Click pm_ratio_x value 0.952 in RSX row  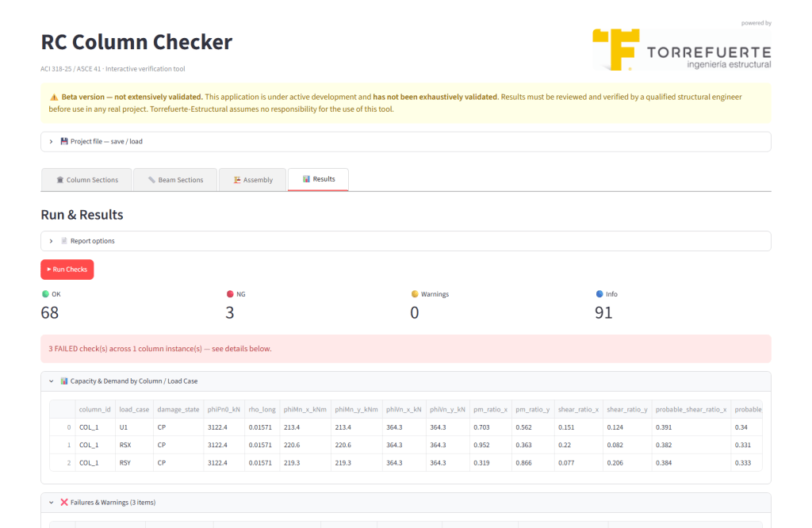tap(490, 445)
